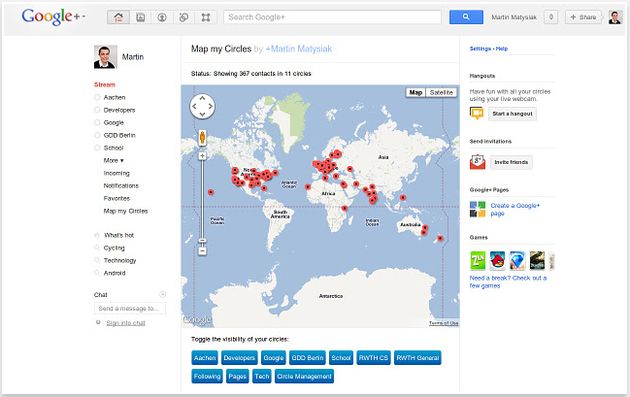Toggle visibility of the Tech circle

pyautogui.click(x=262, y=377)
